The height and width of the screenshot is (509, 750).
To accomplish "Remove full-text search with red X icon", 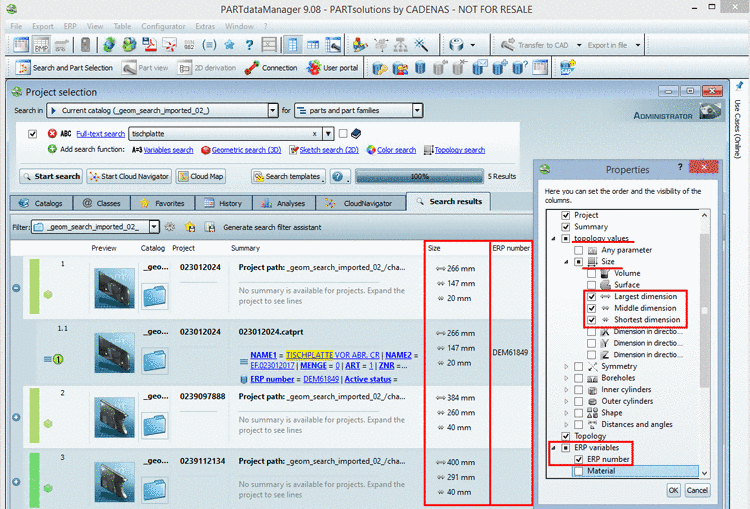I will point(52,133).
